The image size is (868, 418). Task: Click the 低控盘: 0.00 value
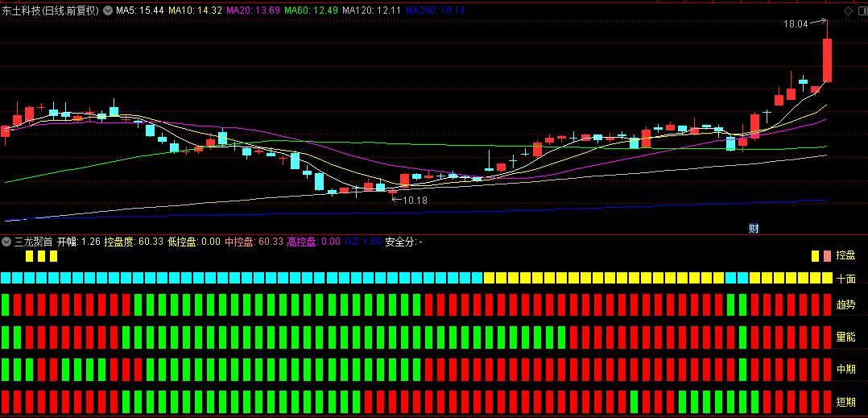tap(194, 242)
